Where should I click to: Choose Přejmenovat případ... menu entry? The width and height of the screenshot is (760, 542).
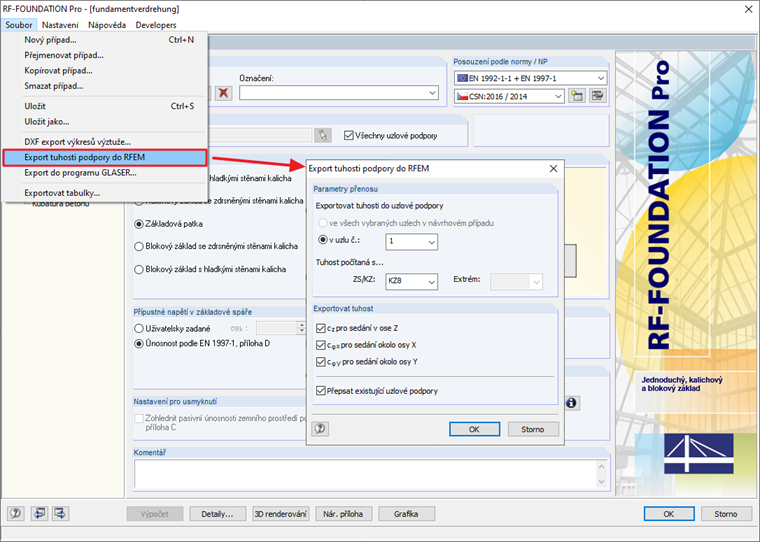105,55
